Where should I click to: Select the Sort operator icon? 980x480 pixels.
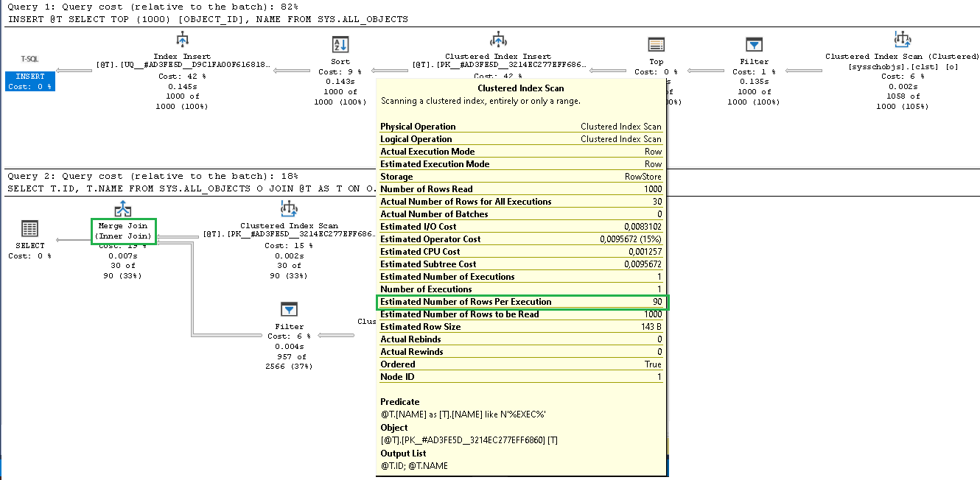click(340, 46)
